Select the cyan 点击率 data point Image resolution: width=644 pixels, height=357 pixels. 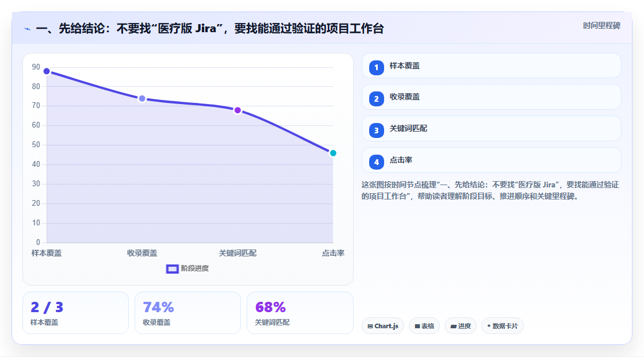point(333,153)
